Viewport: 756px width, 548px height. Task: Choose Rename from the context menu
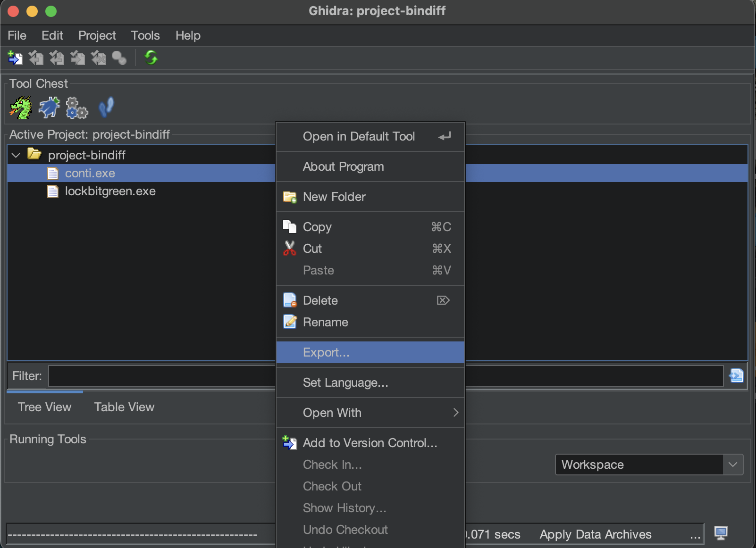370,322
